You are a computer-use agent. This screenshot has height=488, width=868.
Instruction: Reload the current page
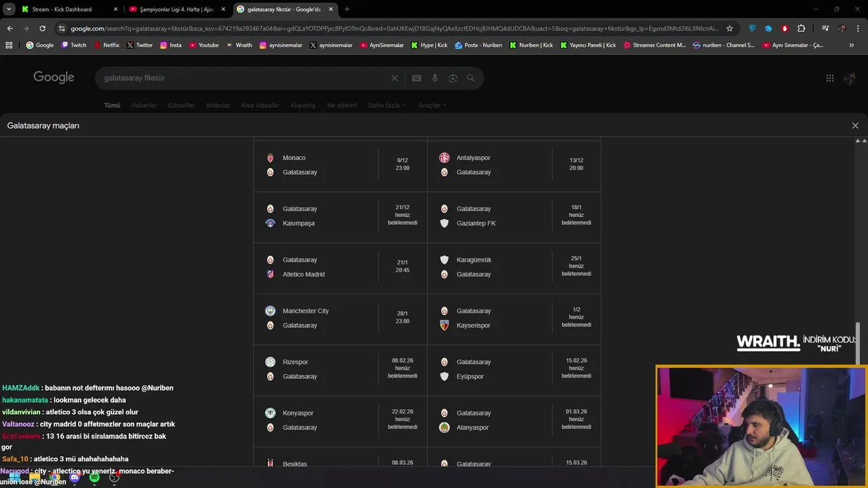click(x=42, y=28)
